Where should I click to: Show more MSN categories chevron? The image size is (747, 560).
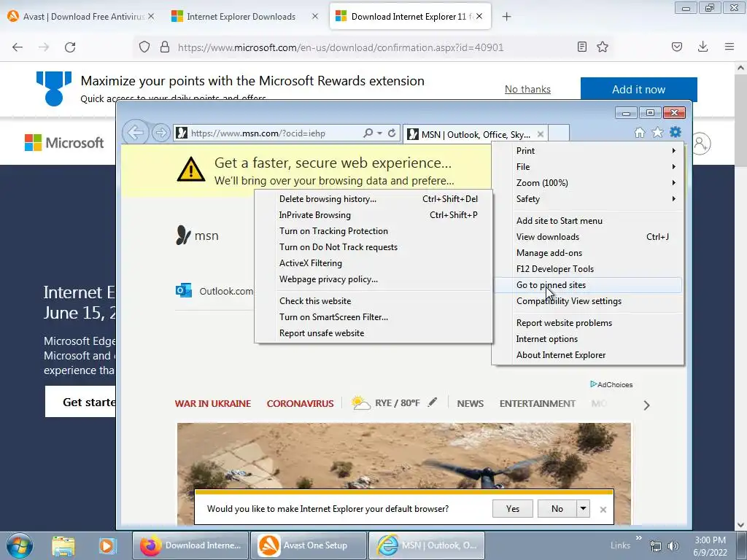pyautogui.click(x=646, y=405)
